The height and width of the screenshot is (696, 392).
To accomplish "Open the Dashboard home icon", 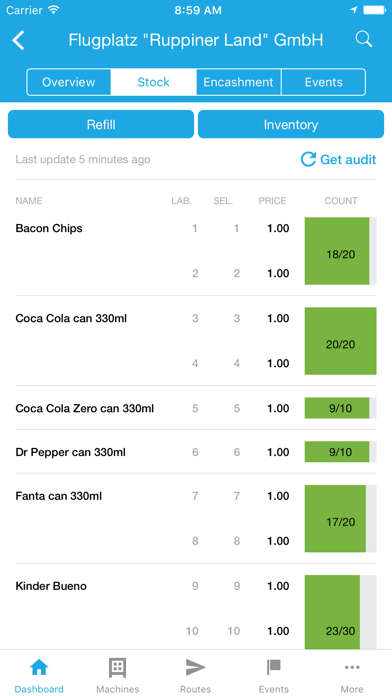I will (39, 667).
